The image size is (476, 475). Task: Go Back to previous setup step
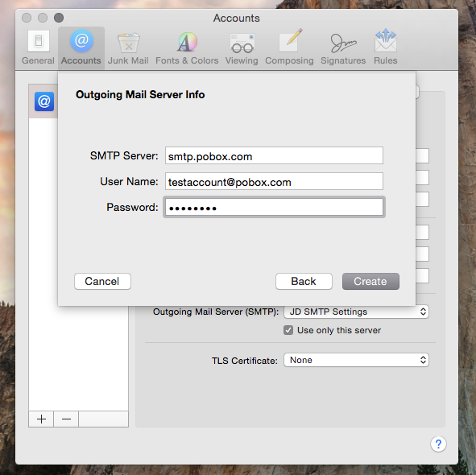304,281
